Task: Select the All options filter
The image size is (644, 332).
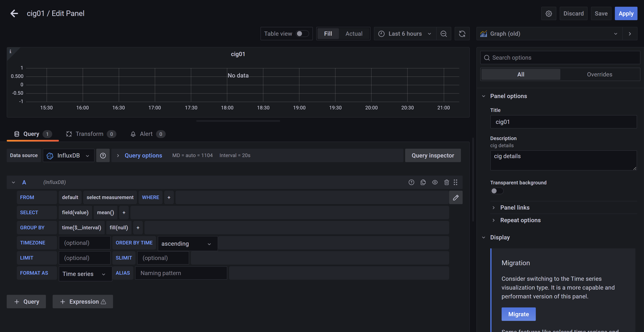Action: (521, 74)
